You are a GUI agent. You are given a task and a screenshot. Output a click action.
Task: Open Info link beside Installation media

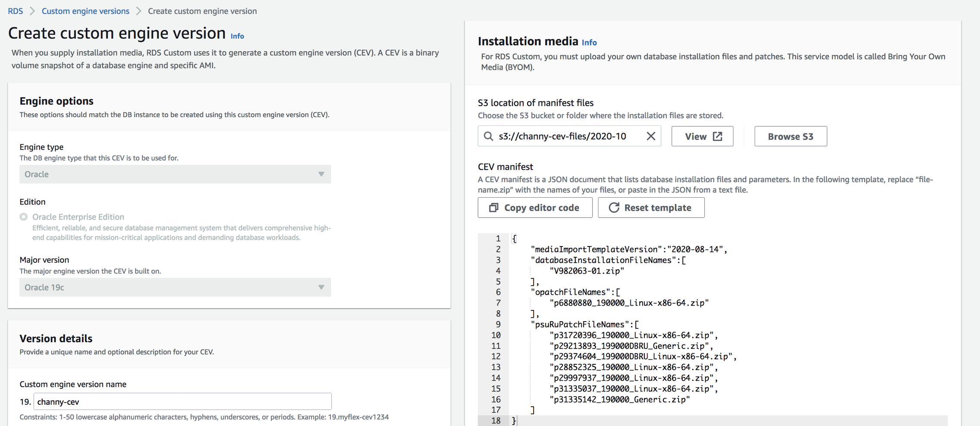tap(589, 42)
